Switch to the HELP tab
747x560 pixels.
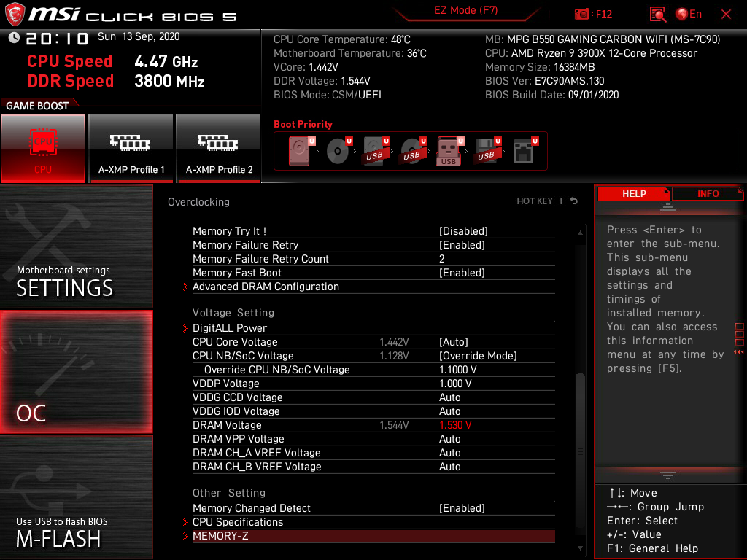pyautogui.click(x=634, y=194)
